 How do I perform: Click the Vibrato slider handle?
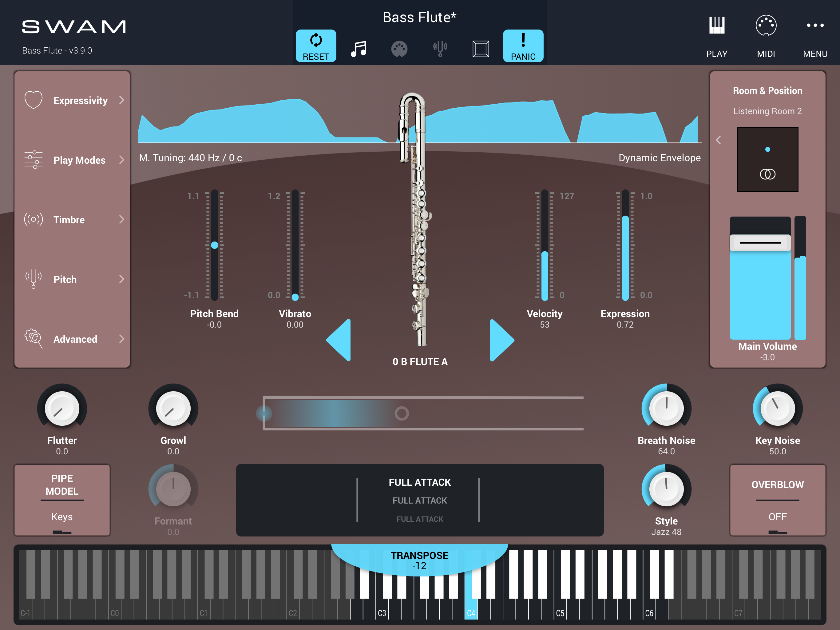[295, 297]
